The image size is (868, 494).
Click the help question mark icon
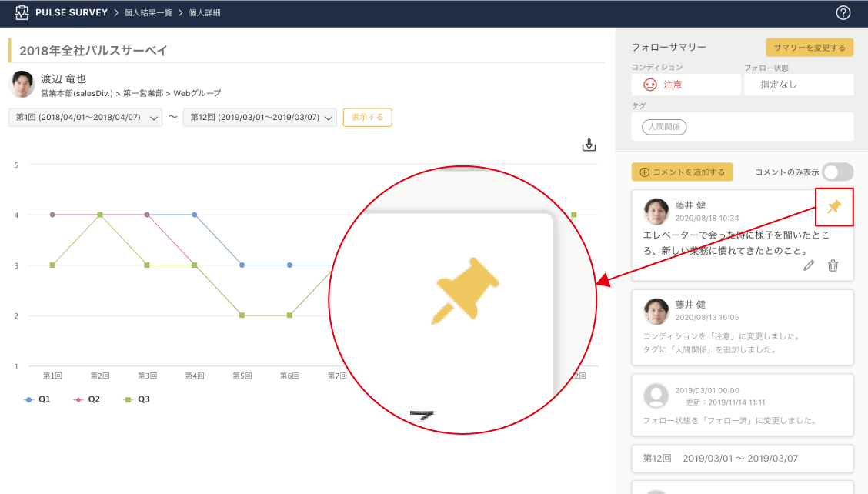[x=843, y=13]
